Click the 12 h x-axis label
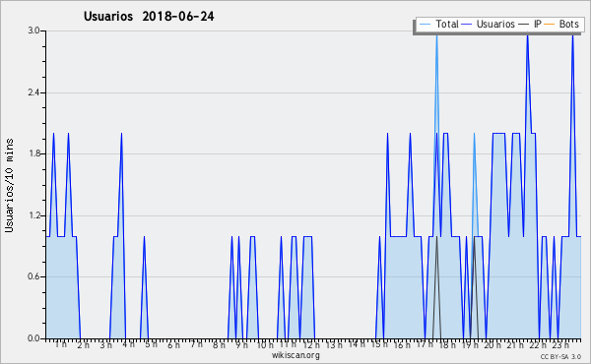The height and width of the screenshot is (364, 591). point(311,344)
